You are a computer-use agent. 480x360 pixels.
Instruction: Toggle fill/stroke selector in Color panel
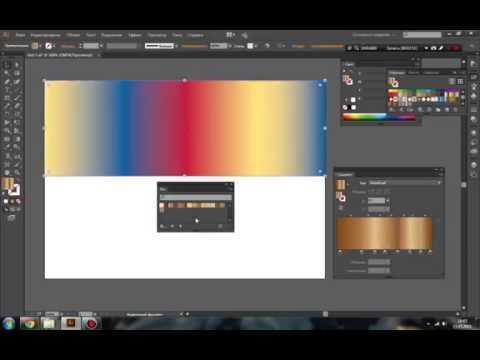(x=348, y=80)
